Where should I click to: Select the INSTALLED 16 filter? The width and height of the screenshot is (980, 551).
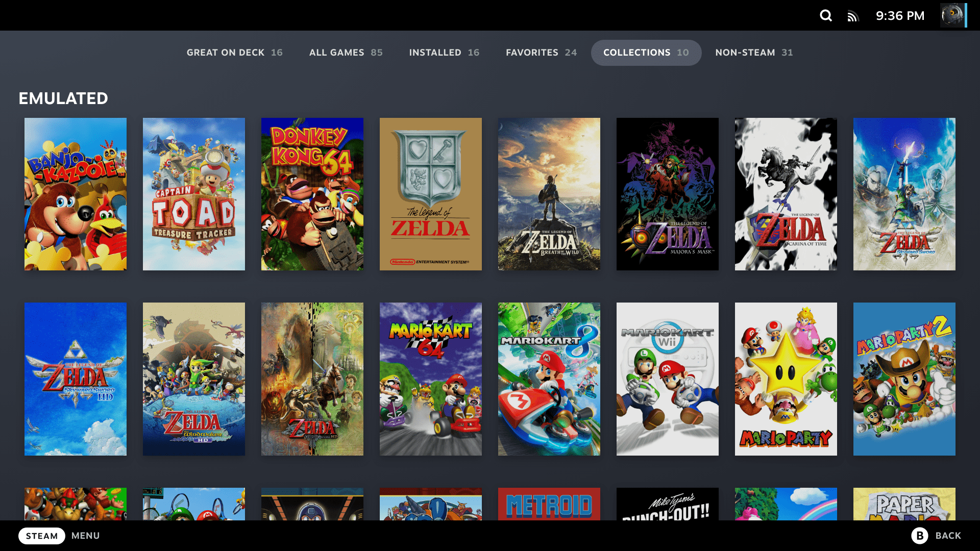pyautogui.click(x=444, y=52)
